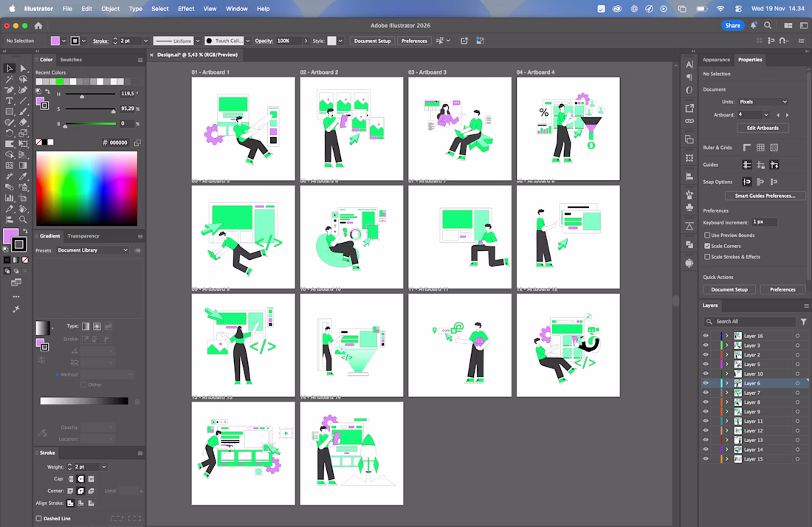Click Preferences under Quick Actions
The image size is (812, 527).
click(782, 289)
